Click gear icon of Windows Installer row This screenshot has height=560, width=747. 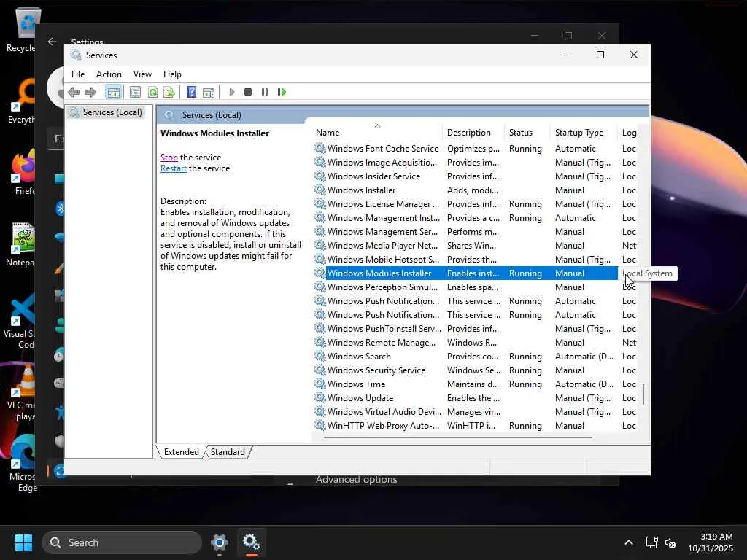click(x=320, y=190)
